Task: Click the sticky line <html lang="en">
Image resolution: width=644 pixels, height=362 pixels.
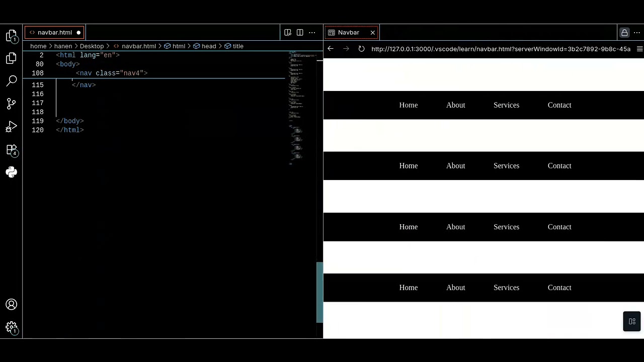Action: (x=88, y=55)
